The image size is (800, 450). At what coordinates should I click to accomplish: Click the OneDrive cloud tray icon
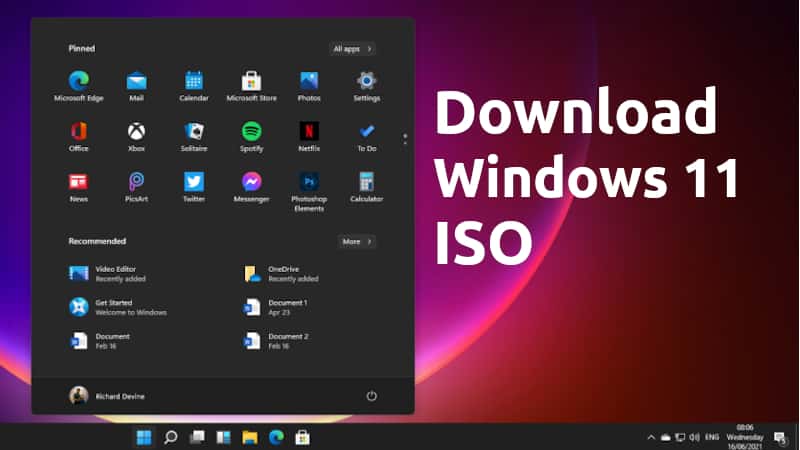665,437
